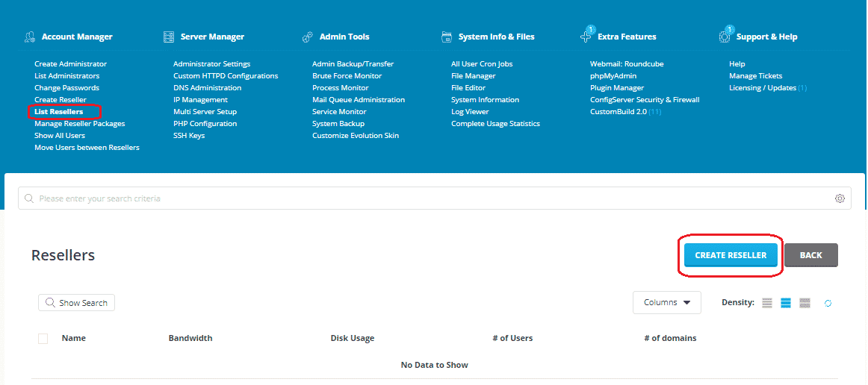Open Service Monitor link
This screenshot has height=385, width=868.
tap(339, 112)
